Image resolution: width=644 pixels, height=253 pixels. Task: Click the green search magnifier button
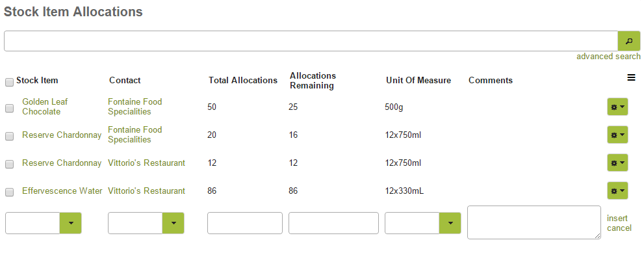tap(629, 41)
